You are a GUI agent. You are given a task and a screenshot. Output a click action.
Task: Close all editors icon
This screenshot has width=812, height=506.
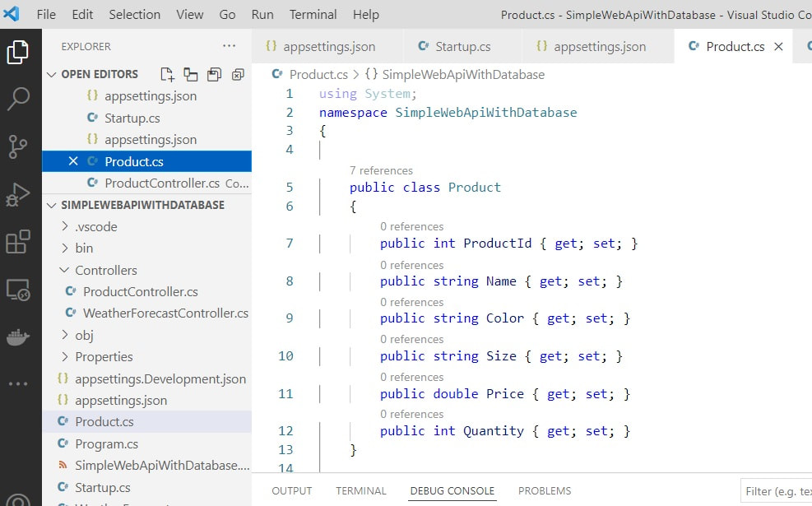(x=238, y=75)
